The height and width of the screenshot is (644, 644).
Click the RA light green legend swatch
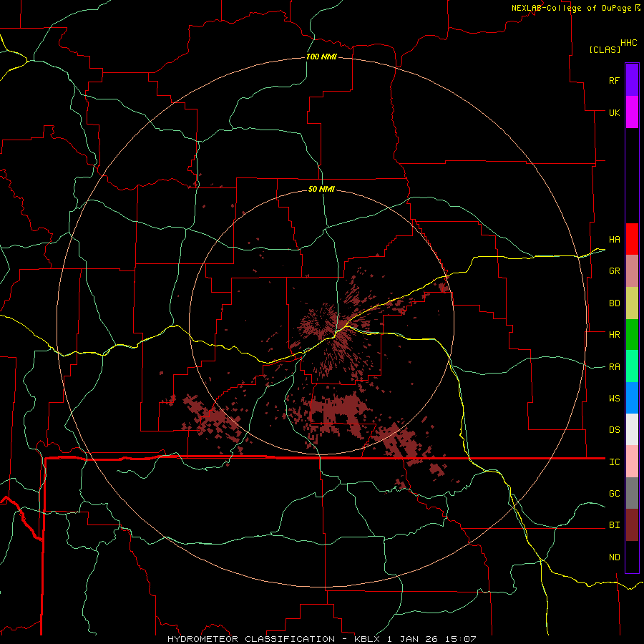[632, 366]
